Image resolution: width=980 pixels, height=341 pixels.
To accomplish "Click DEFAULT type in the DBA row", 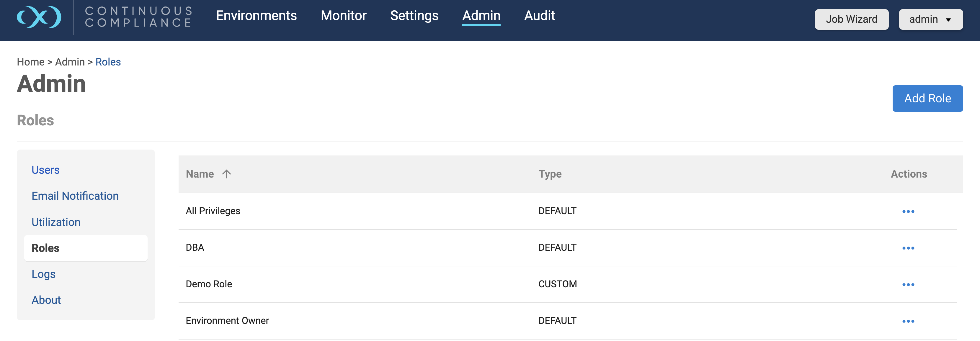I will pyautogui.click(x=557, y=247).
